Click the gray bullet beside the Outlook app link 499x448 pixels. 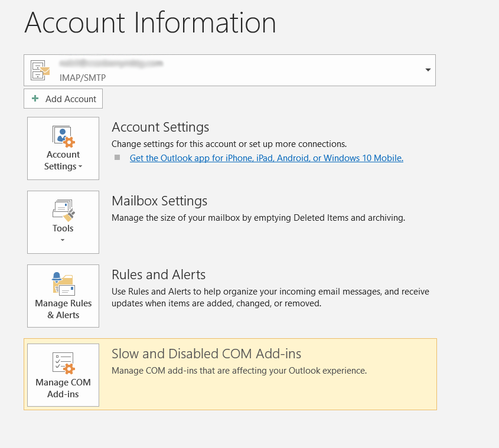point(117,158)
